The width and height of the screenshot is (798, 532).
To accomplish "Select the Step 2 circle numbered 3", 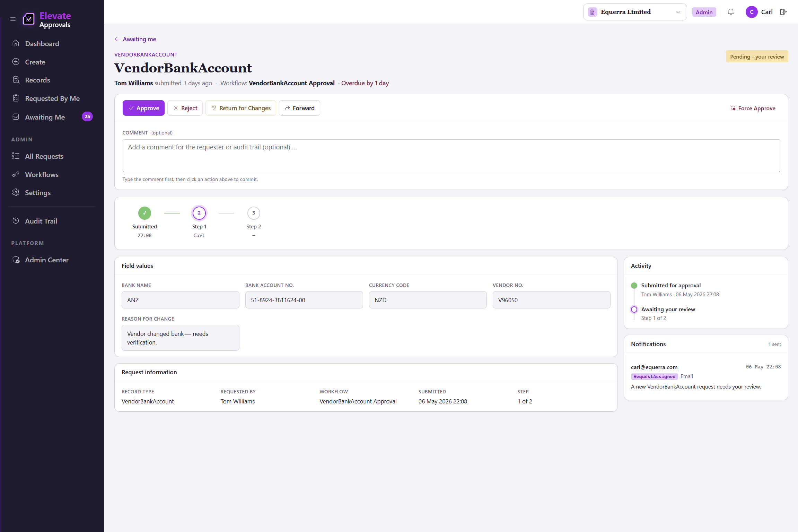I will point(254,213).
